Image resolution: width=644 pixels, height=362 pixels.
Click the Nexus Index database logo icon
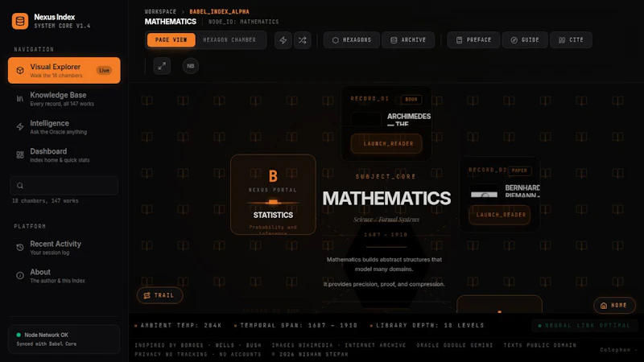click(19, 21)
